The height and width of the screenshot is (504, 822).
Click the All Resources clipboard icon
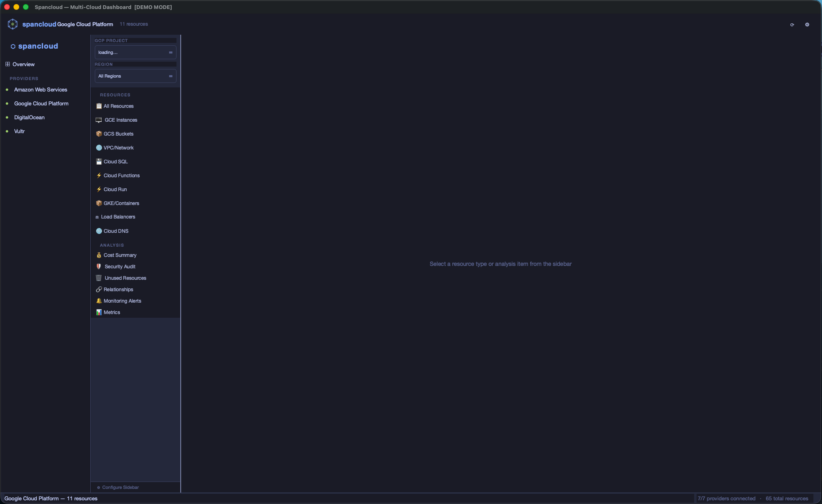click(x=99, y=106)
